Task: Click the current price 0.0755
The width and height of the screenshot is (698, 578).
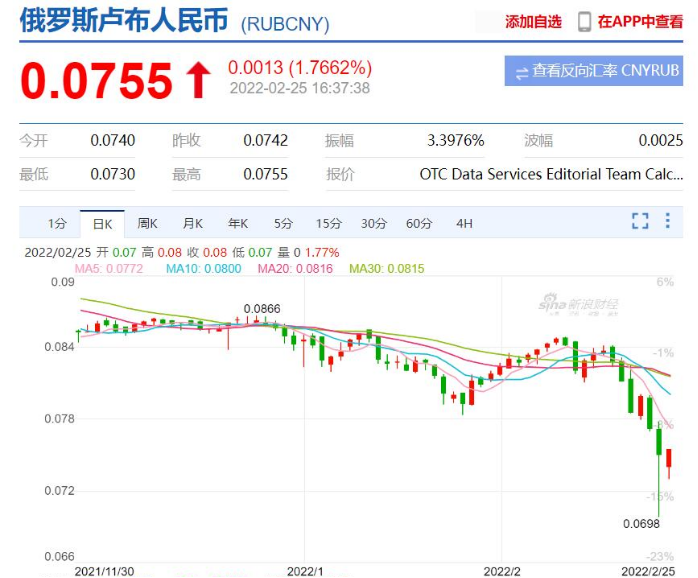Action: point(97,81)
